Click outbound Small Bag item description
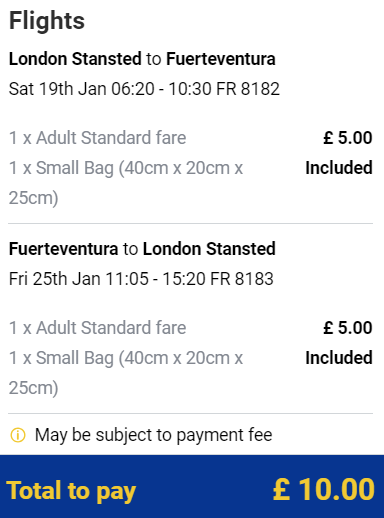 pos(126,183)
